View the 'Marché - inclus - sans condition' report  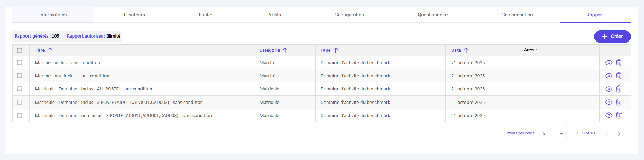click(609, 63)
